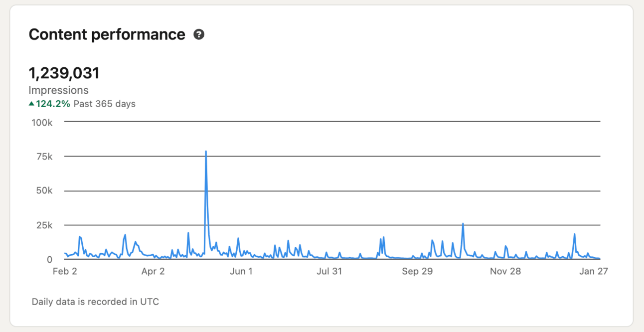Click the Content performance heading
Image resolution: width=644 pixels, height=332 pixels.
click(x=107, y=34)
